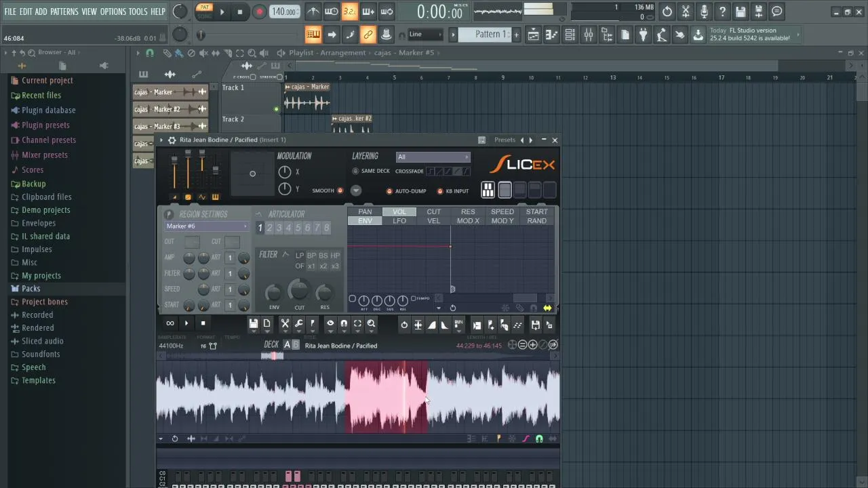Stop the Slicex sample preview

click(x=203, y=323)
